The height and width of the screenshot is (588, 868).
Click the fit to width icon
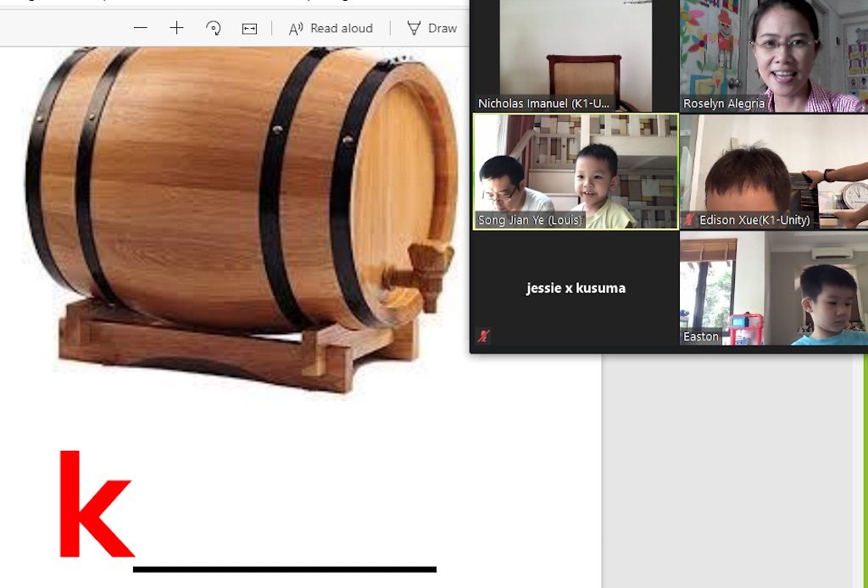pos(249,28)
